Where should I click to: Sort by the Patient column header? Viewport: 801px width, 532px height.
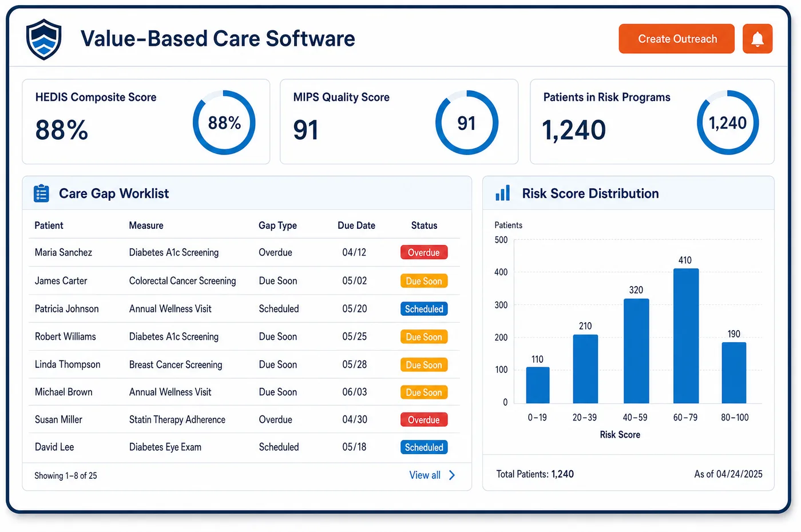click(x=49, y=225)
